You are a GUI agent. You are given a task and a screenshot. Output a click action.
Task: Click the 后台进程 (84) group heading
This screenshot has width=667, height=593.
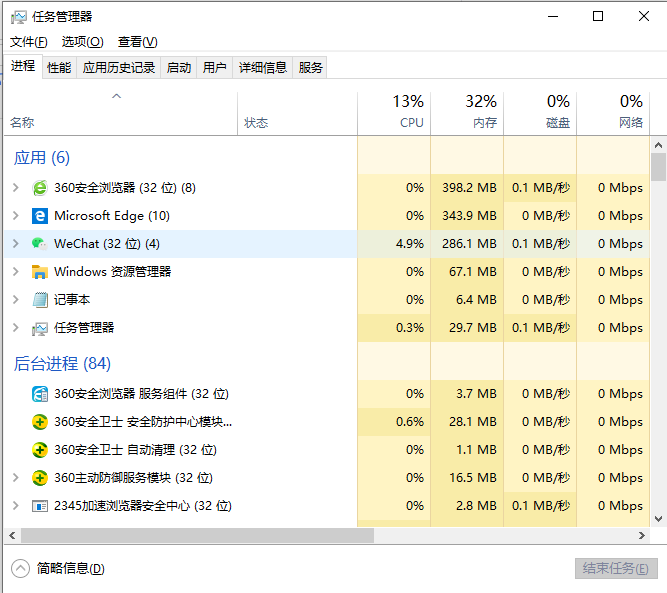pos(62,364)
